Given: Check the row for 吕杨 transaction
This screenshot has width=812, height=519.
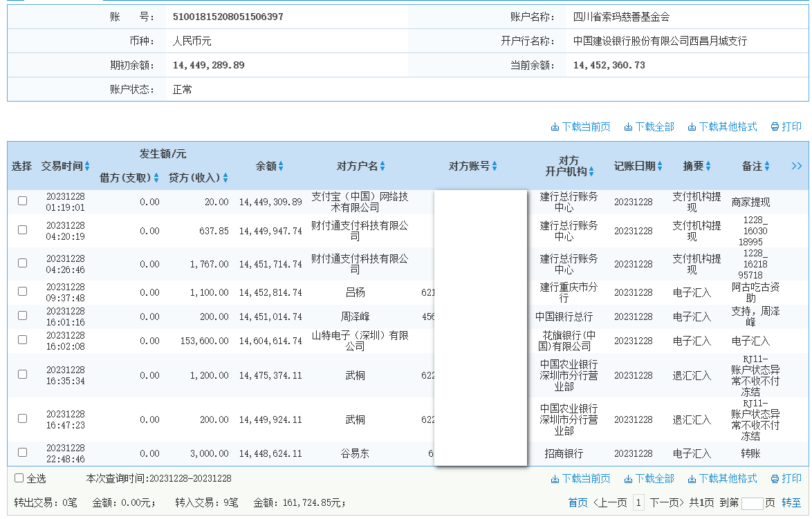Looking at the screenshot, I should (x=22, y=292).
